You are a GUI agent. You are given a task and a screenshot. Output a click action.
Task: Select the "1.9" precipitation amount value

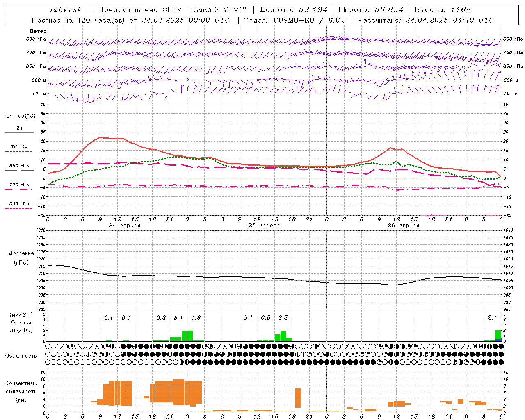[x=196, y=318]
